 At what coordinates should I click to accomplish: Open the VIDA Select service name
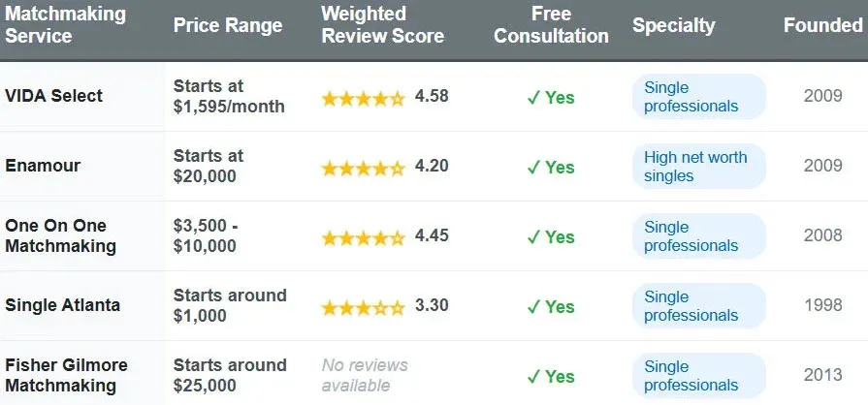(x=54, y=96)
